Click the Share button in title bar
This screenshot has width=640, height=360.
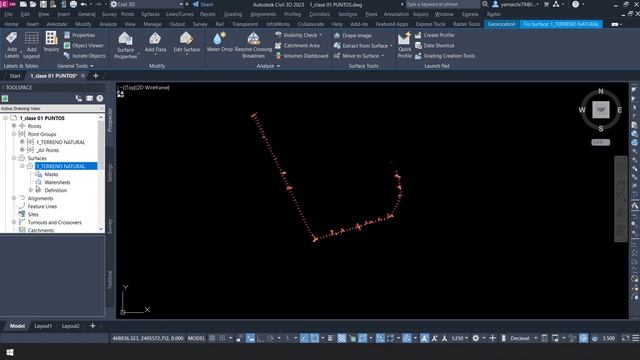coord(203,4)
